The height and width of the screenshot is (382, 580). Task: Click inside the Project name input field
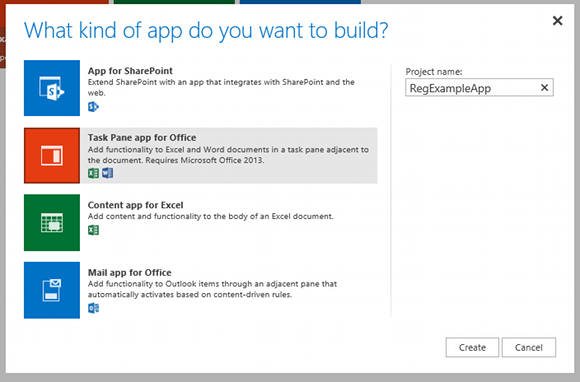[479, 87]
